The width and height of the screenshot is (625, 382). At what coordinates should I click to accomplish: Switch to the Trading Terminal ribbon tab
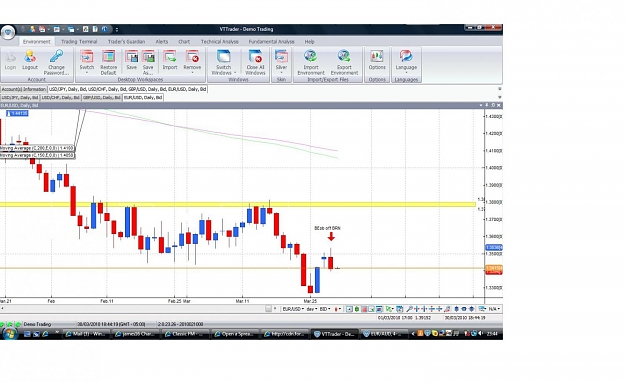coord(79,41)
